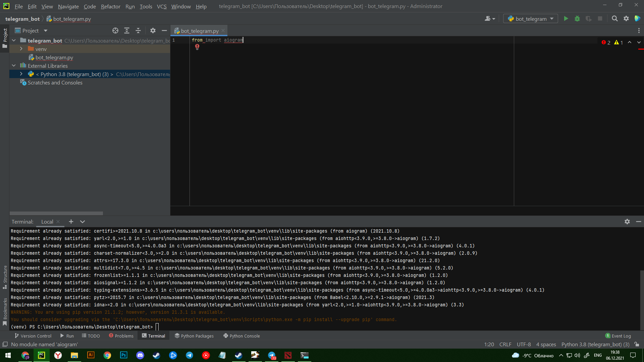Select Opened File locator target icon
The width and height of the screenshot is (644, 362).
click(x=115, y=31)
